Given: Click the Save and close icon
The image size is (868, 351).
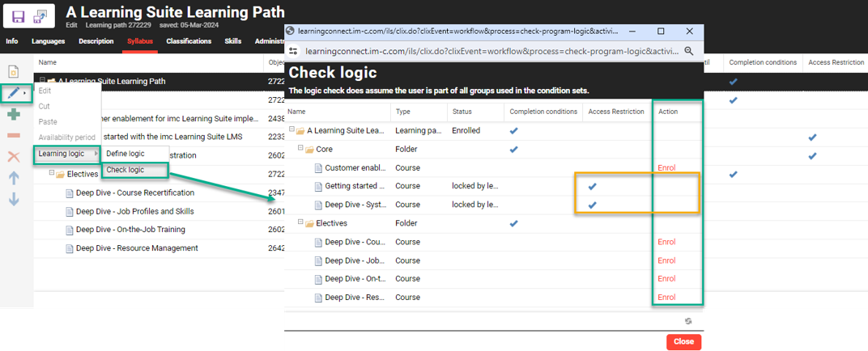Looking at the screenshot, I should click(x=40, y=17).
